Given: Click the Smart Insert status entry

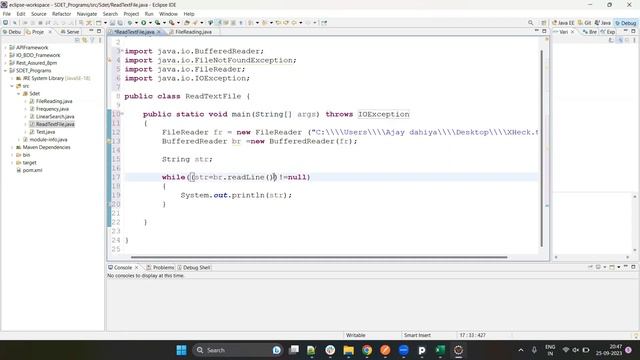Looking at the screenshot, I should tap(417, 335).
